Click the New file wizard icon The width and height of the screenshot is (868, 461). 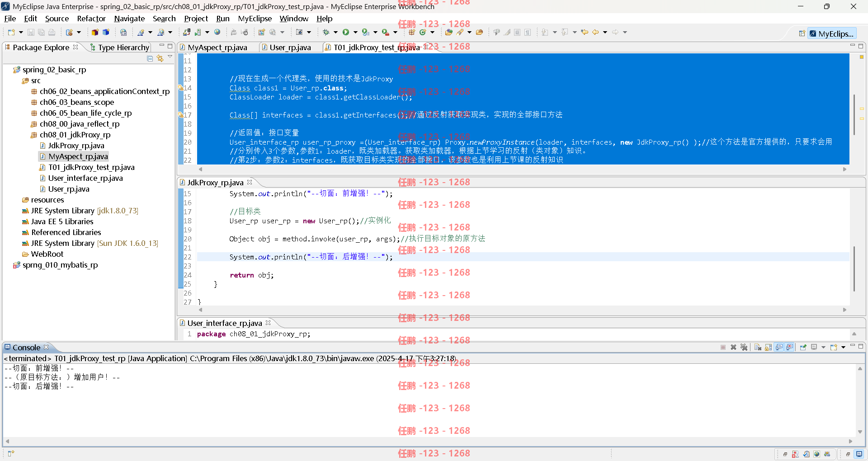[x=11, y=32]
